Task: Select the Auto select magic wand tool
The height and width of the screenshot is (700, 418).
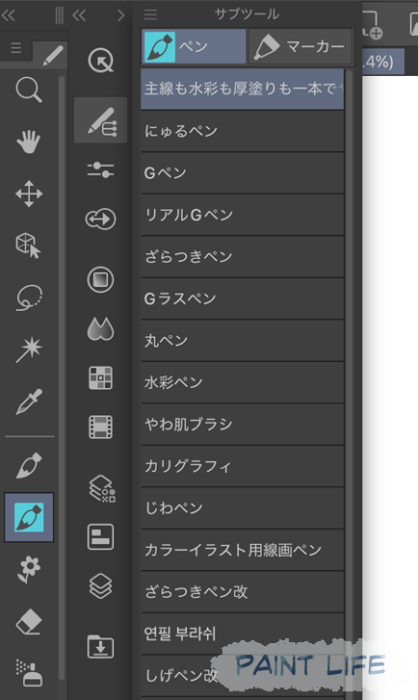Action: point(29,350)
